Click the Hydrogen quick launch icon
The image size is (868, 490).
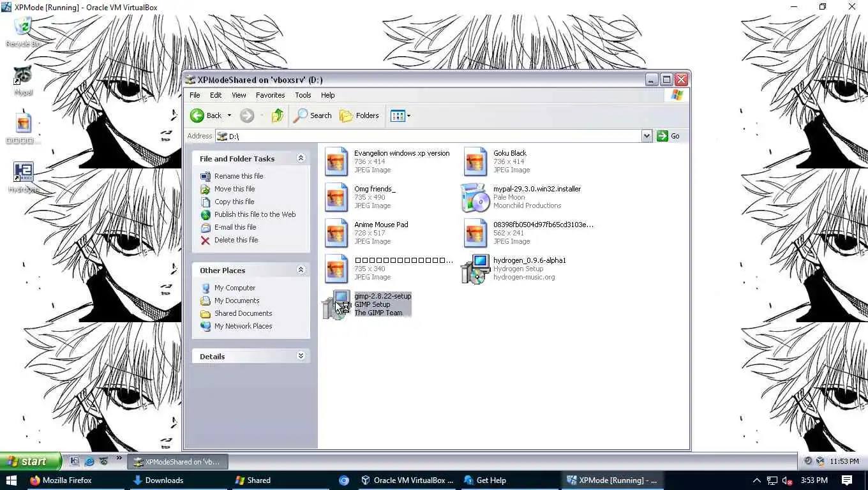pos(75,461)
